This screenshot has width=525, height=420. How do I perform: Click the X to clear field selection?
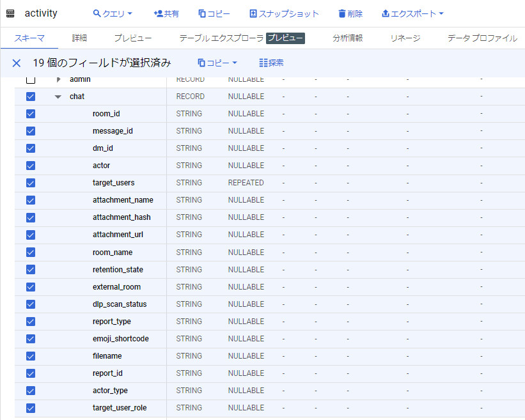[17, 63]
